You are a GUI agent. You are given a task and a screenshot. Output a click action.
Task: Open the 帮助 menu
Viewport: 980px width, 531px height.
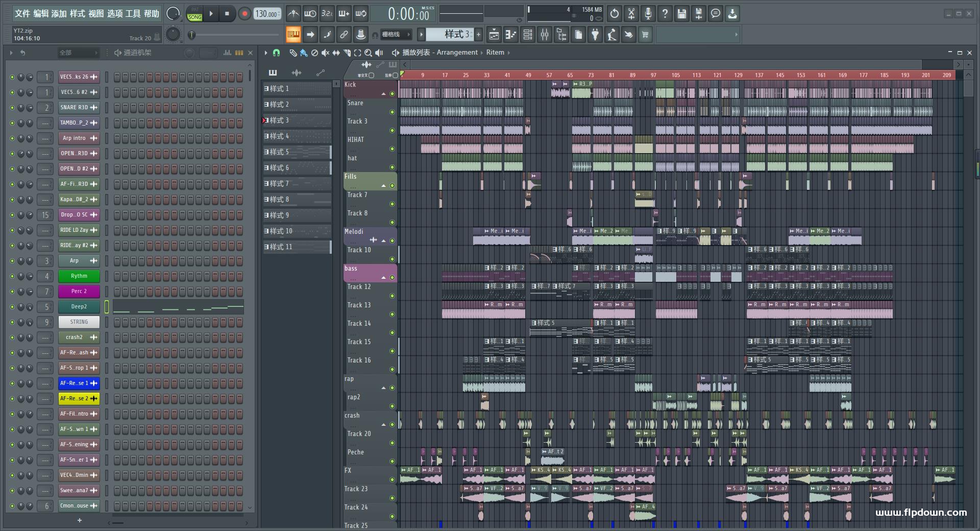pos(152,14)
